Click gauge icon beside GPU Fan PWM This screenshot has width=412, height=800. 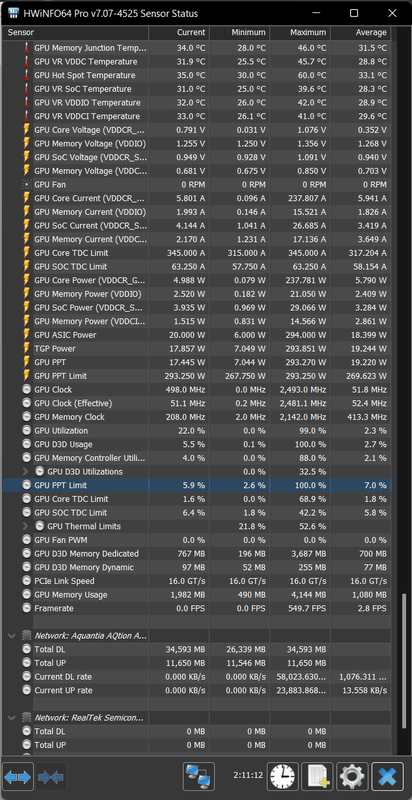pos(27,540)
